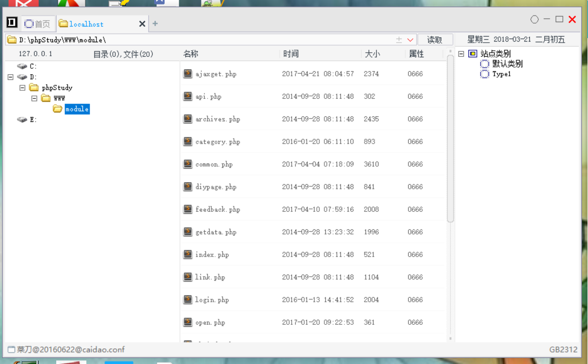Viewport: 588px width, 364px height.
Task: Open a new tab with plus button
Action: (x=155, y=24)
